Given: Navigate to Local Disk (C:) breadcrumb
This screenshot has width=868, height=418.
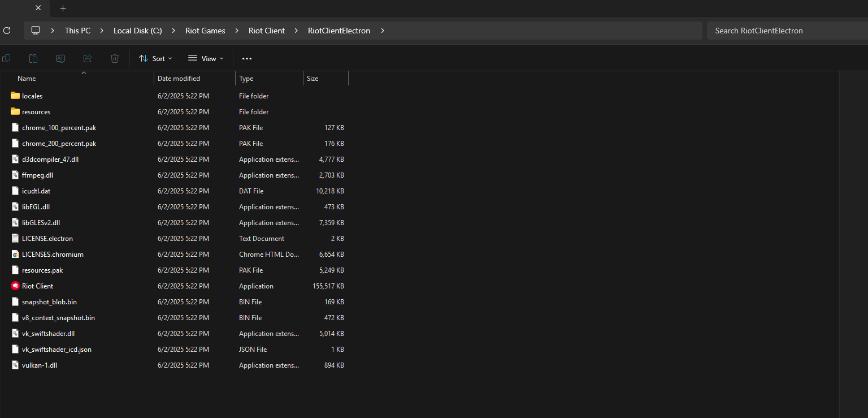Looking at the screenshot, I should (x=138, y=31).
